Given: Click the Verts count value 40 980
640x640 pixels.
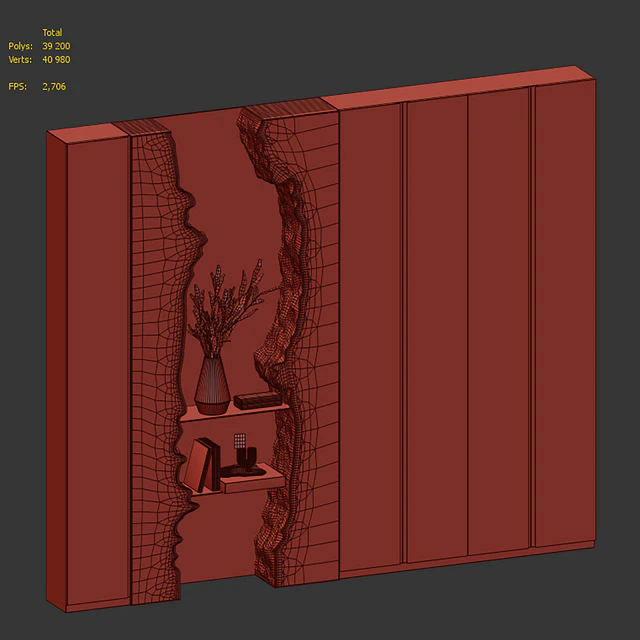Looking at the screenshot, I should click(x=56, y=60).
